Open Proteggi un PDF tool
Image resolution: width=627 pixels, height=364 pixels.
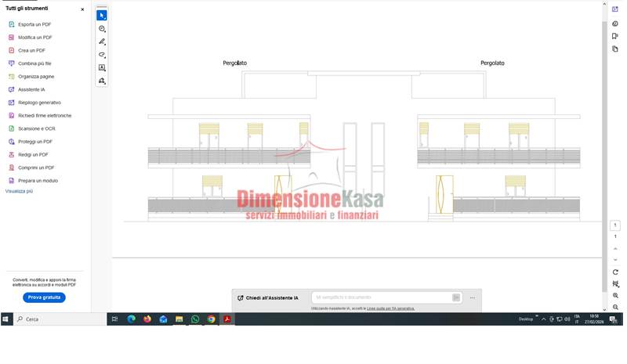(35, 142)
